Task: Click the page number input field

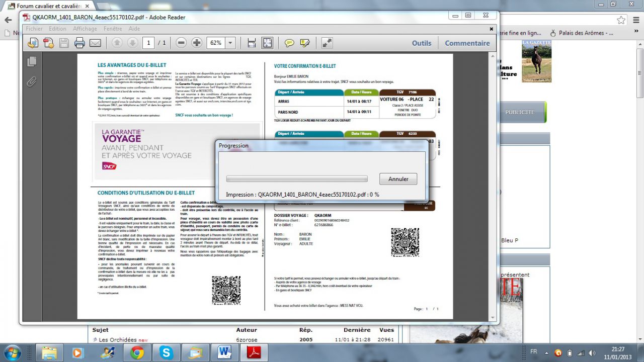Action: [x=148, y=43]
